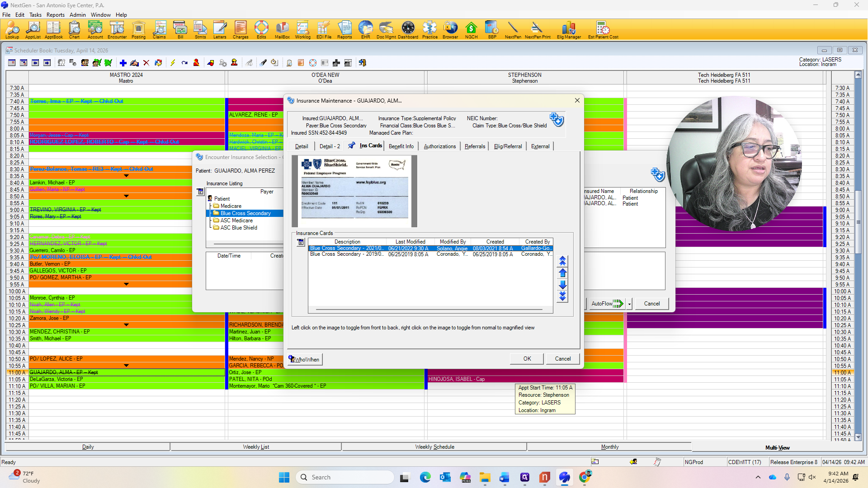The width and height of the screenshot is (868, 488).
Task: Click the NextPen Print icon
Action: [x=537, y=30]
